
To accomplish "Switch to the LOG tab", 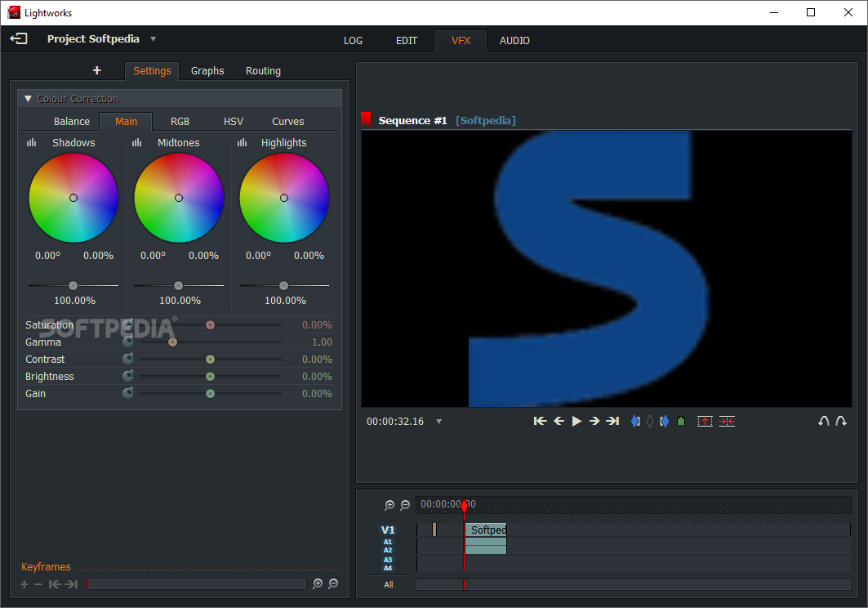I will 354,41.
